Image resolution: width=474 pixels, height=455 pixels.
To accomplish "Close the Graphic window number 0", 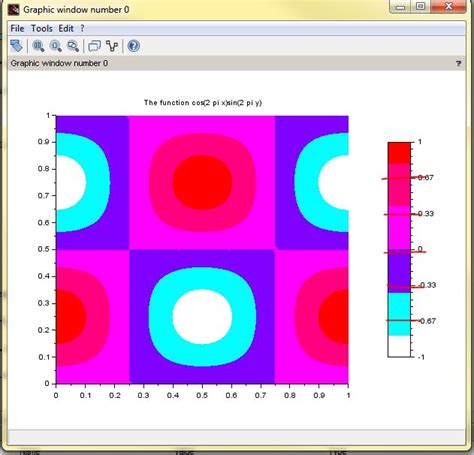I will click(x=448, y=7).
